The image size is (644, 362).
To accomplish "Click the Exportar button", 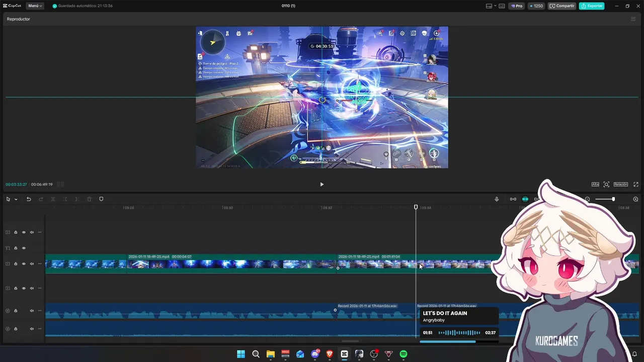I will (x=592, y=6).
